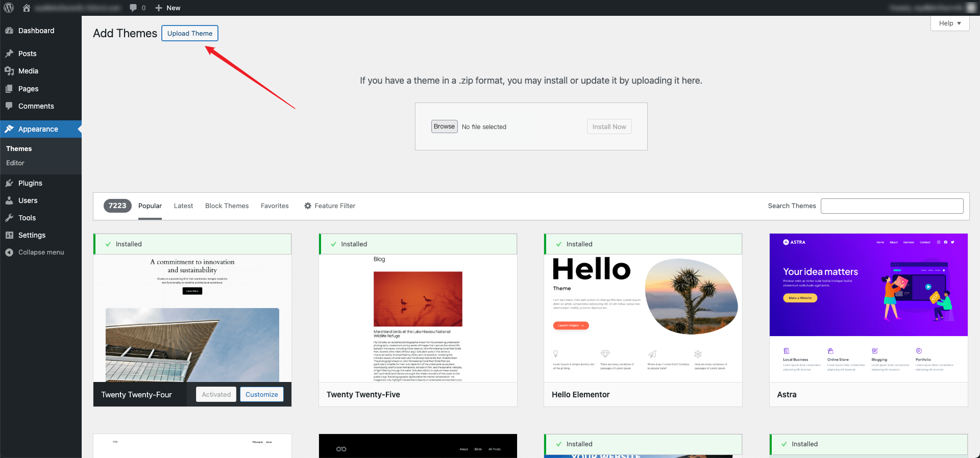Click the Feature Filter gear icon

click(308, 206)
